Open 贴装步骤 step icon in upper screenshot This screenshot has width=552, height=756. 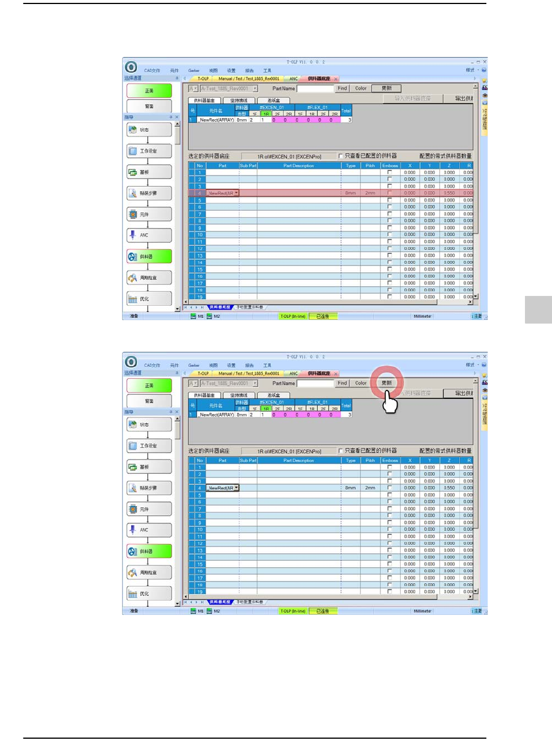133,193
